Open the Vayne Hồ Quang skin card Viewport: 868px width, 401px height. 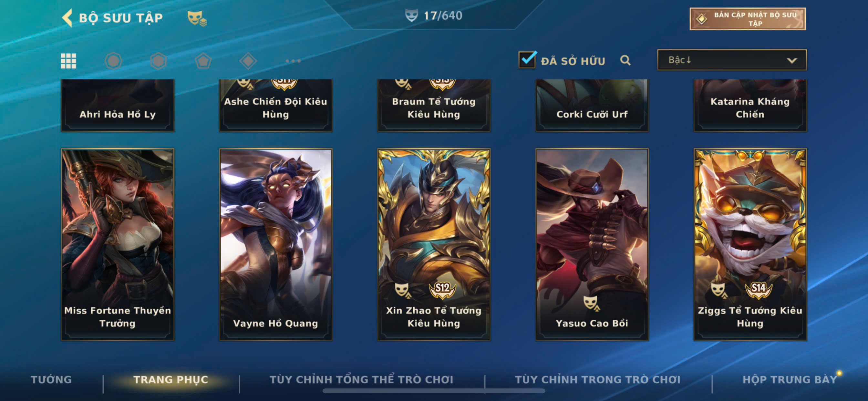[x=276, y=244]
